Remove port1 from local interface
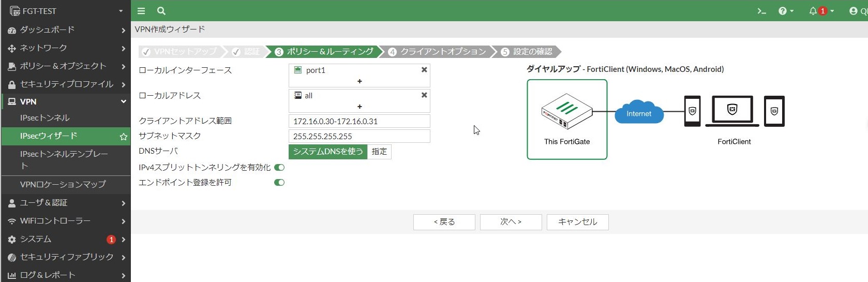The image size is (868, 282). click(x=424, y=70)
